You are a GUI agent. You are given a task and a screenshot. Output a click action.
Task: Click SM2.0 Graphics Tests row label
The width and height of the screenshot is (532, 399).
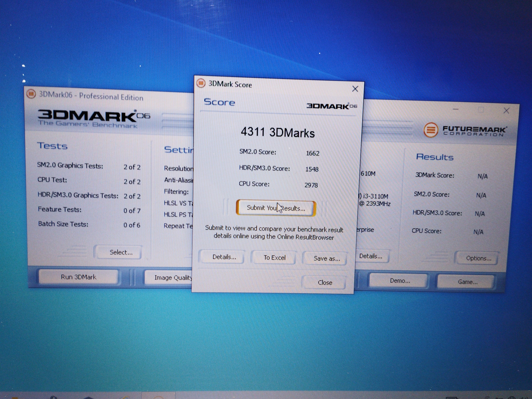(x=70, y=165)
